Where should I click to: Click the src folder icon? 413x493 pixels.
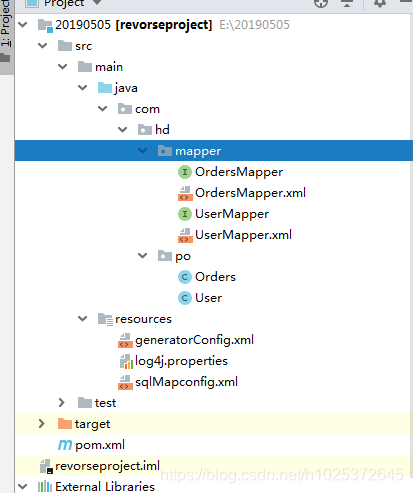[x=65, y=46]
